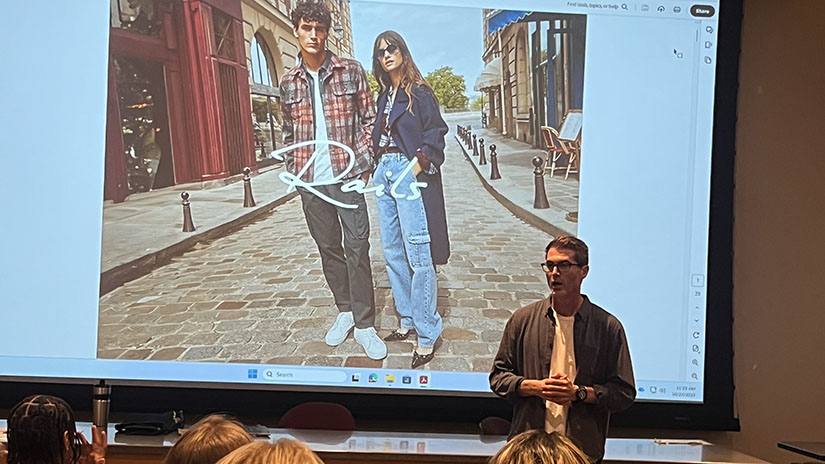Open the page display options icon

(696, 348)
